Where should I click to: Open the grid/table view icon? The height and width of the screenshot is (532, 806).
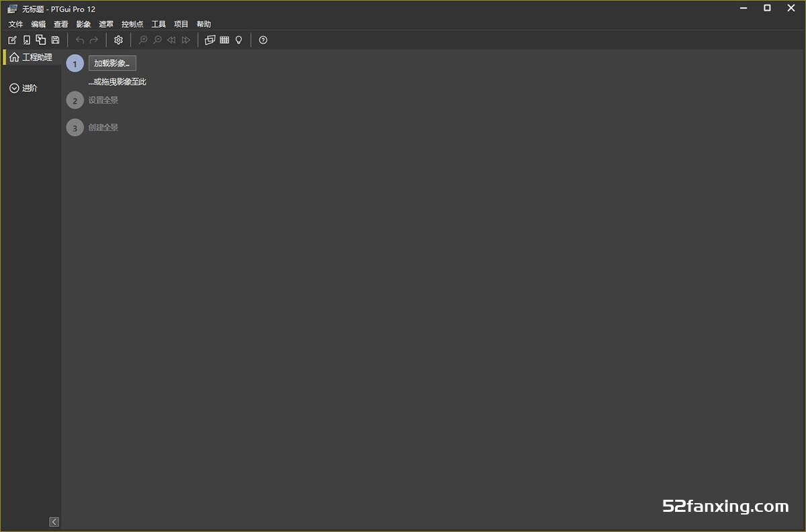pos(224,40)
